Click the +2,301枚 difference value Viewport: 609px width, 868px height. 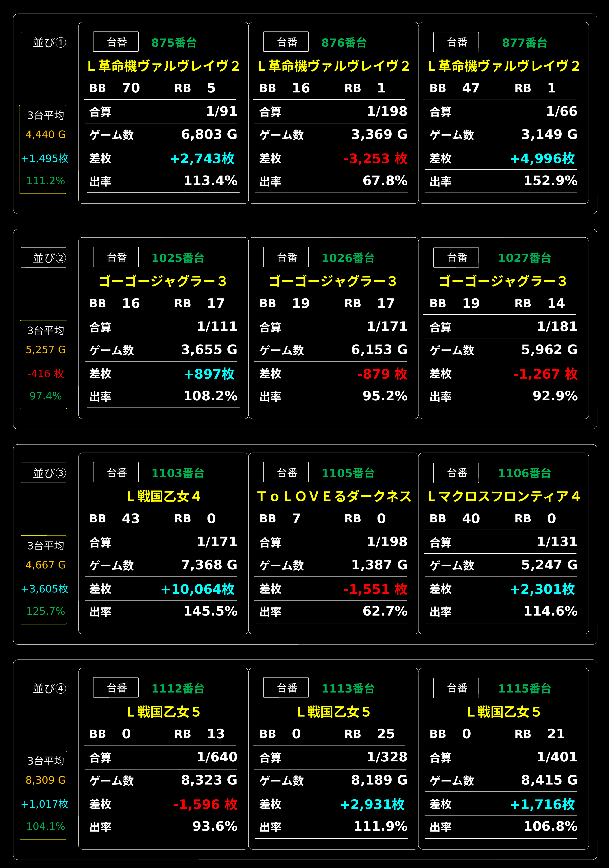click(543, 589)
